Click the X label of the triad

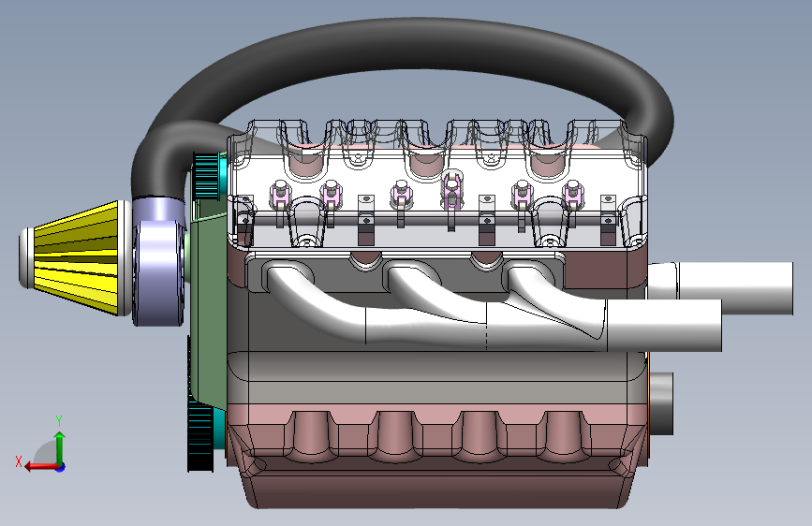[x=19, y=461]
